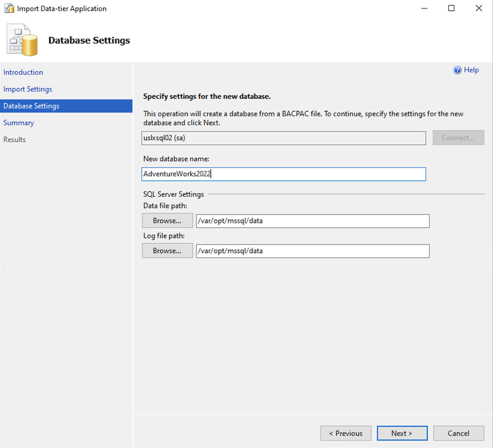Click inside the log file path textbox
Viewport: 493px width, 448px height.
click(x=313, y=251)
